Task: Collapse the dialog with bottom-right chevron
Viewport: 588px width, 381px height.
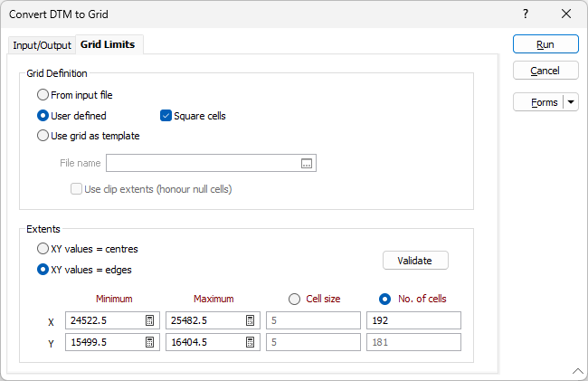Action: click(577, 371)
